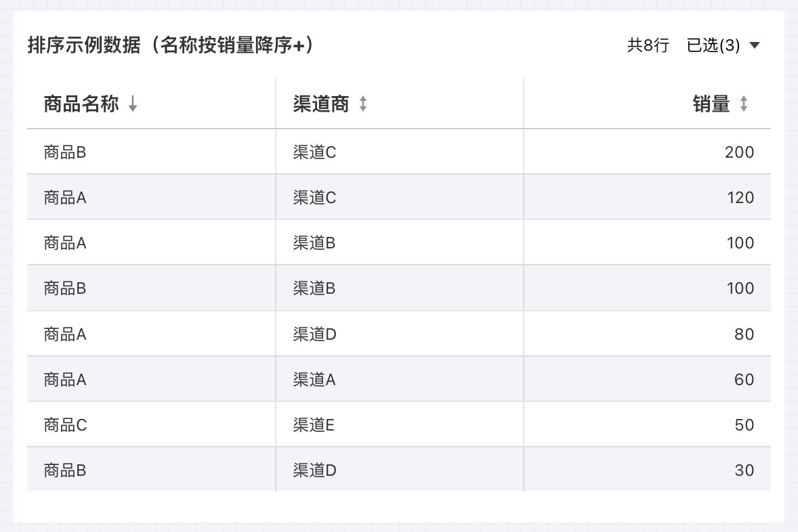Click the 渠道商 column header
The width and height of the screenshot is (798, 532).
pos(321,104)
